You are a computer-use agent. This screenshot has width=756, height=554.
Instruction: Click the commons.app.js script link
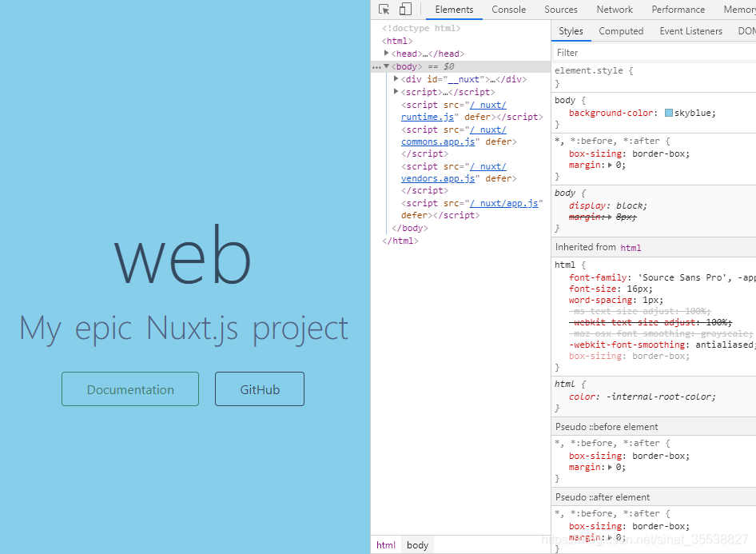(439, 141)
